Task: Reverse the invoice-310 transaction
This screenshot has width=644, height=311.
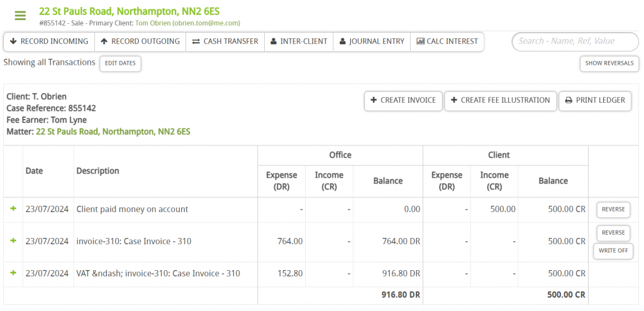Action: click(613, 233)
